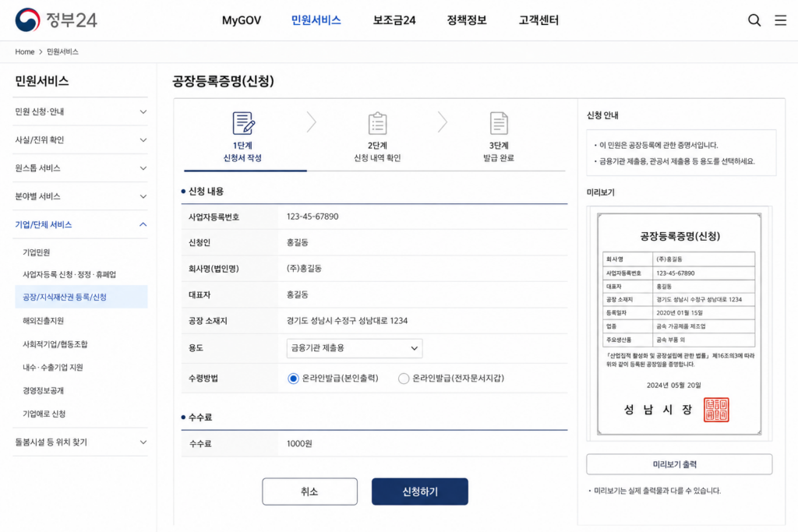
Task: Click the 1단계 신청서 작성 step icon
Action: coord(243,123)
